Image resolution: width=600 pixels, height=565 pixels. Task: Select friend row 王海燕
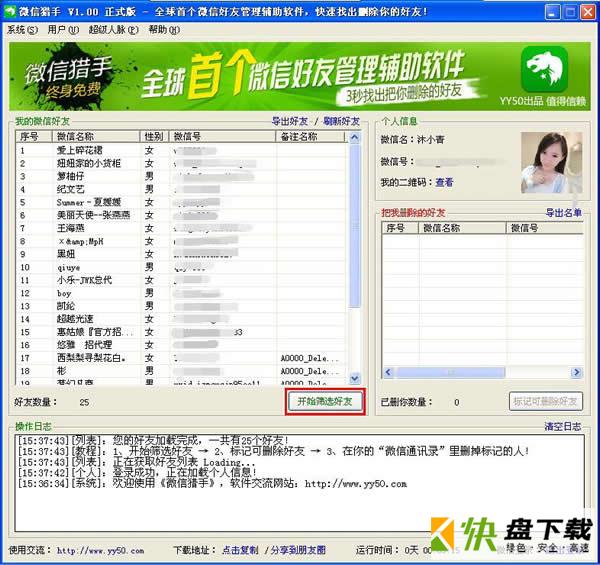[x=181, y=228]
